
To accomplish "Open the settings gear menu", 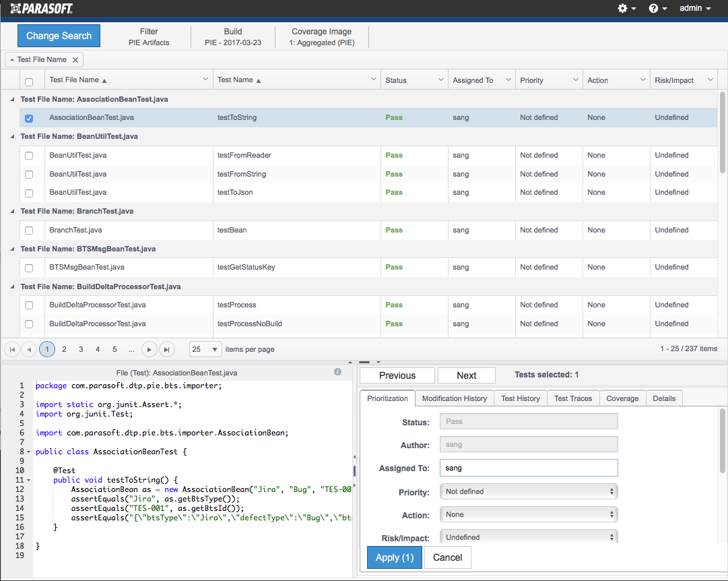I will click(626, 8).
